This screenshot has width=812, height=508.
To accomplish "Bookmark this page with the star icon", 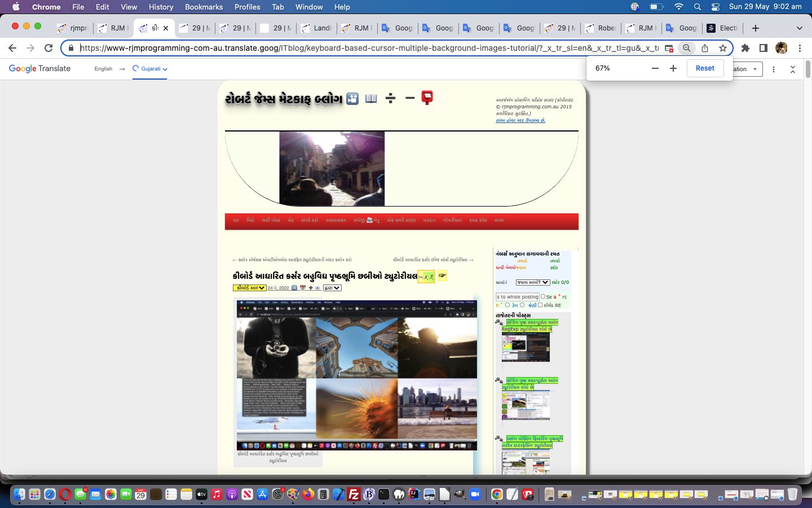I will (x=722, y=48).
